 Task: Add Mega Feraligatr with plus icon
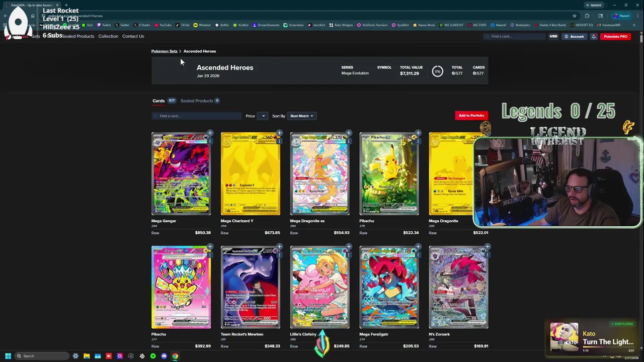pos(418,247)
